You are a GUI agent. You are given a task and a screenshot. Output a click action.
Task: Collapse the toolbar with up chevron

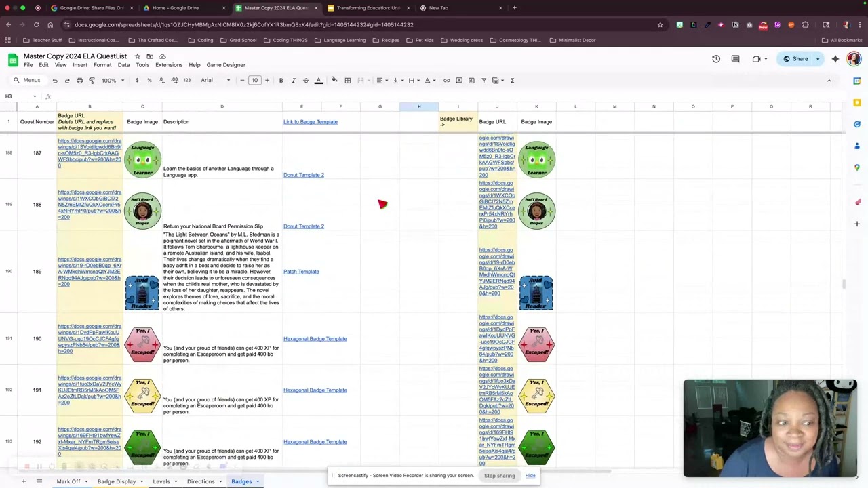point(829,80)
